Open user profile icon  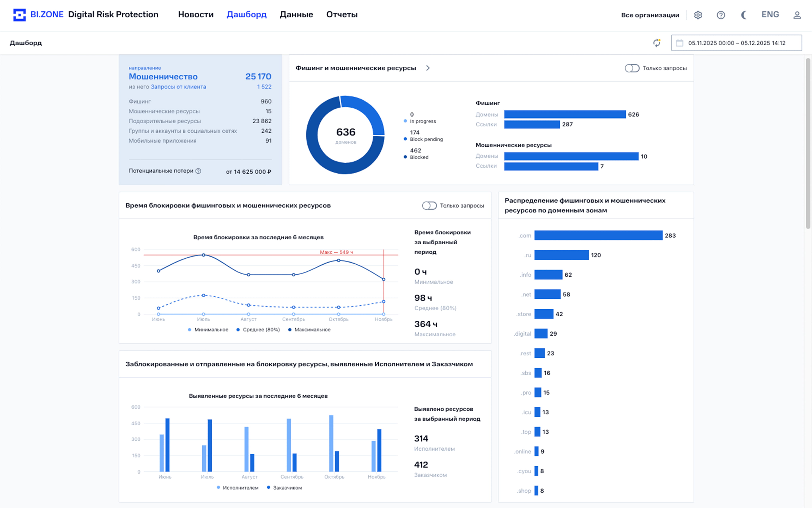[x=797, y=15]
